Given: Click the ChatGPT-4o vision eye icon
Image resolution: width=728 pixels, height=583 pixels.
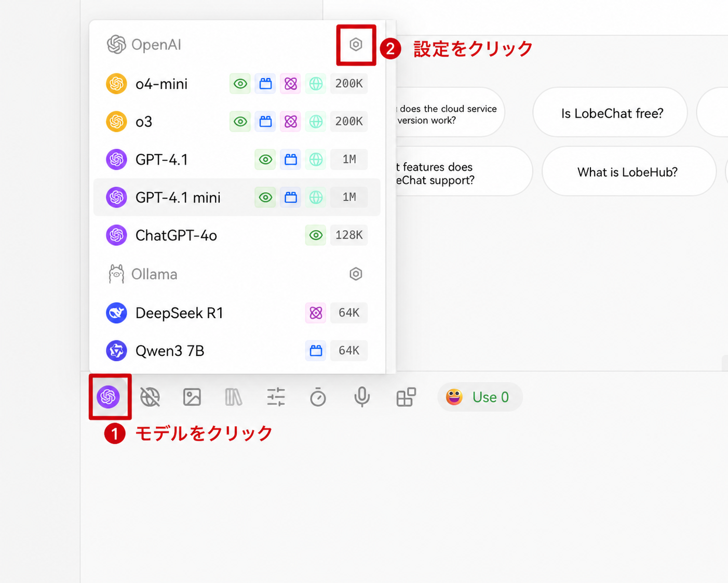Looking at the screenshot, I should pyautogui.click(x=316, y=235).
